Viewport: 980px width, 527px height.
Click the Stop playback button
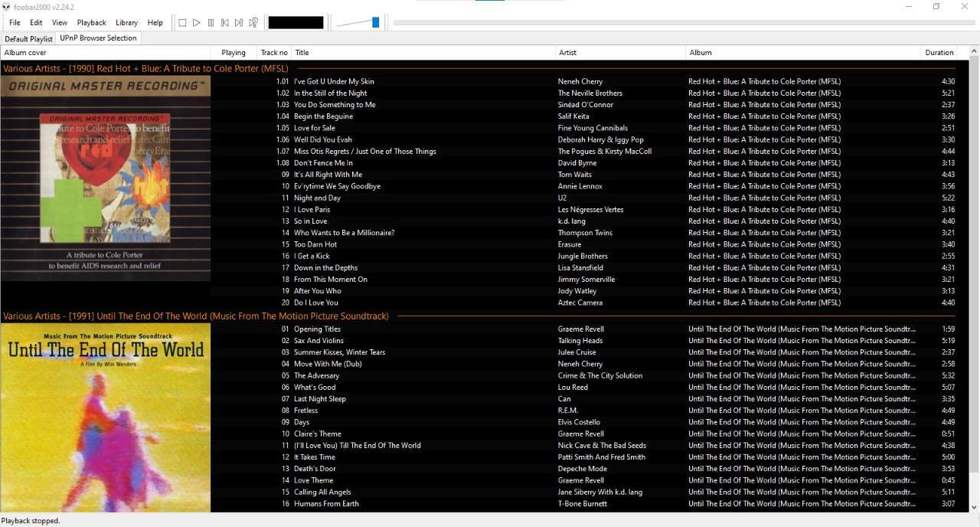(182, 23)
